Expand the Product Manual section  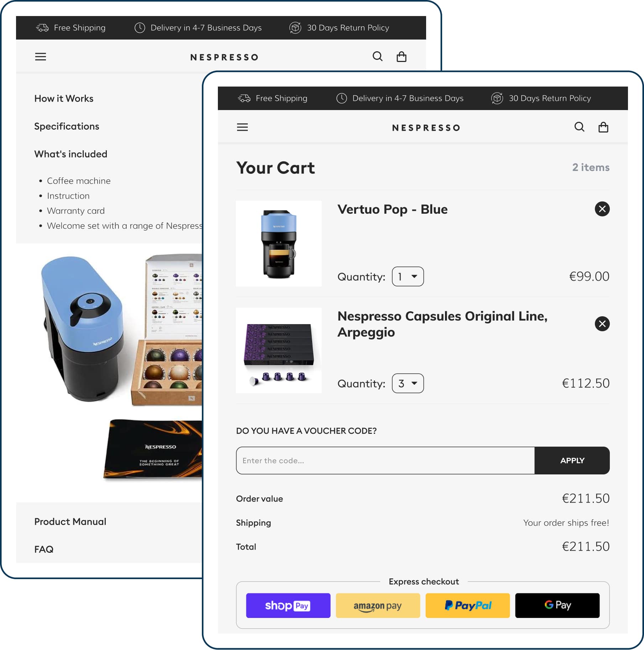point(70,522)
